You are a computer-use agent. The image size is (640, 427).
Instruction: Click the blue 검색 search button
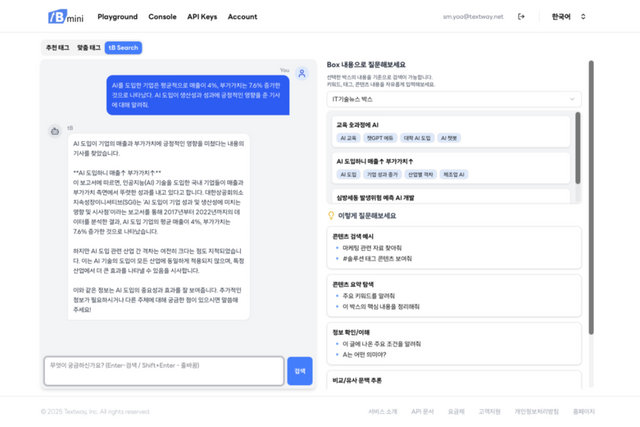tap(300, 371)
